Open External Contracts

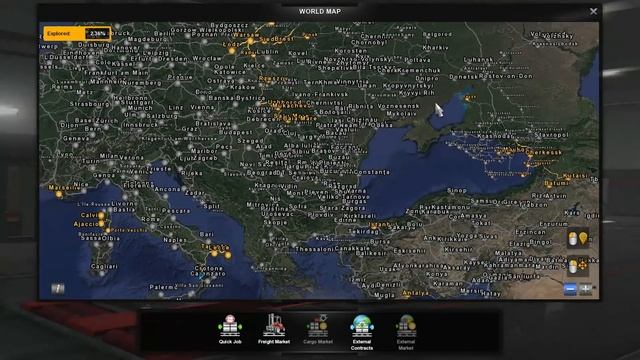click(362, 332)
